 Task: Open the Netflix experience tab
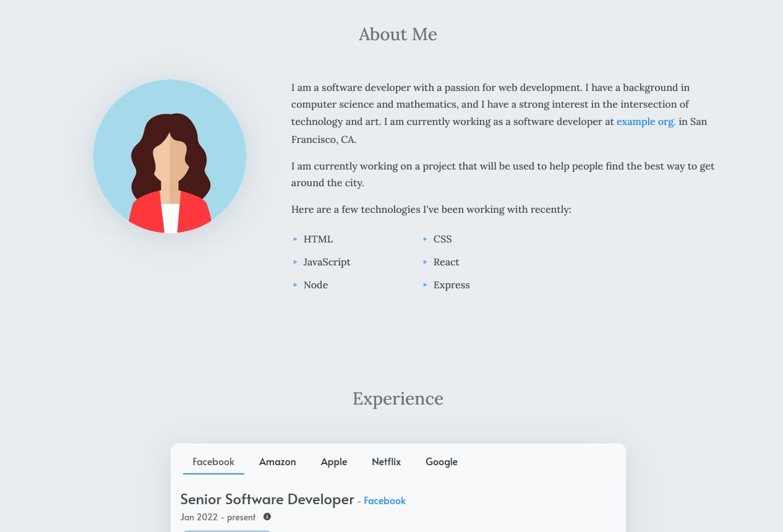tap(386, 461)
